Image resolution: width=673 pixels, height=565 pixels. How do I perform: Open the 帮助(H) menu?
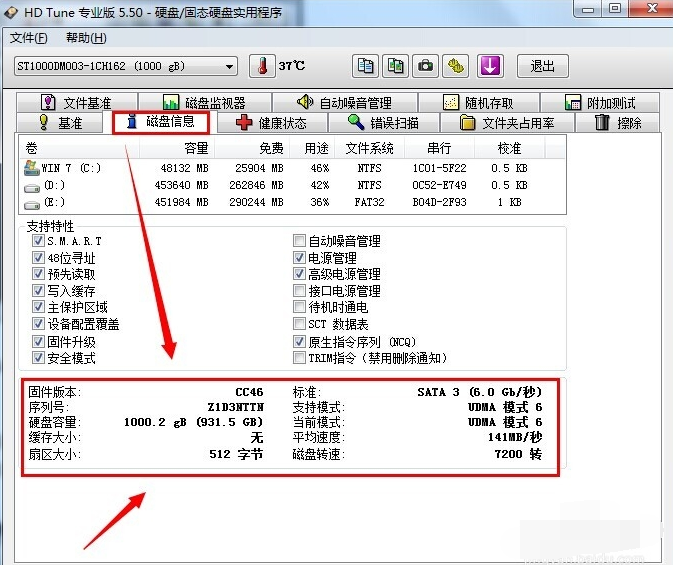pyautogui.click(x=86, y=38)
